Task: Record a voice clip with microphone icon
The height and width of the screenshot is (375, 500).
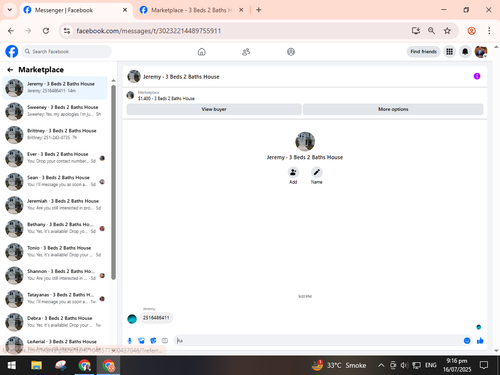Action: click(x=130, y=341)
